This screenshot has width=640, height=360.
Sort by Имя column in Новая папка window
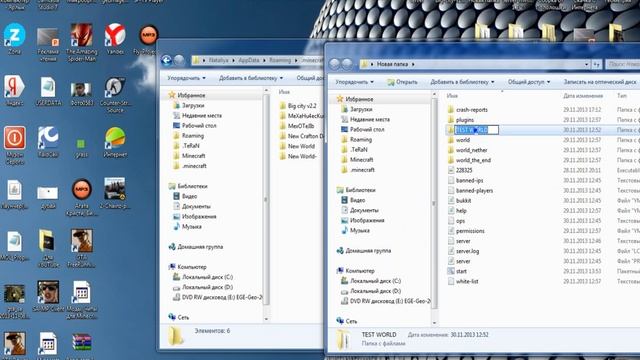[x=452, y=96]
